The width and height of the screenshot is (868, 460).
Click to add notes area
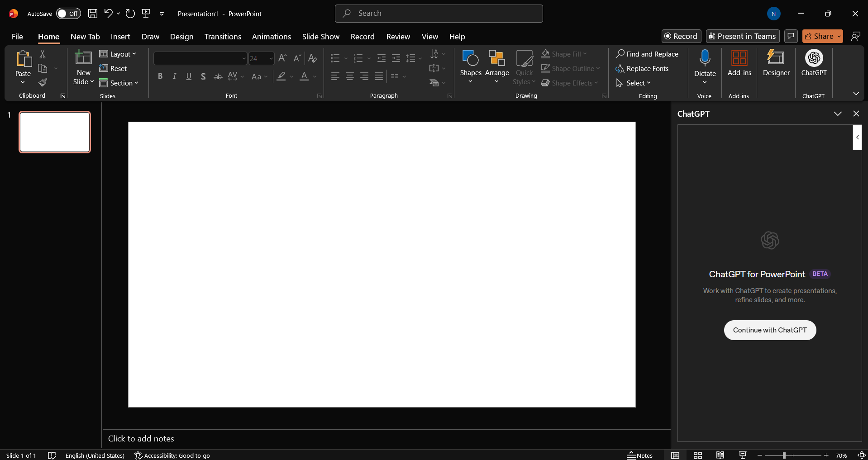point(386,439)
